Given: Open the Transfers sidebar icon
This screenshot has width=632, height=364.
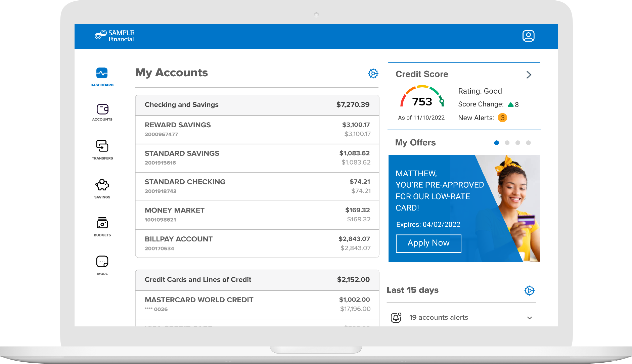Looking at the screenshot, I should point(102,146).
